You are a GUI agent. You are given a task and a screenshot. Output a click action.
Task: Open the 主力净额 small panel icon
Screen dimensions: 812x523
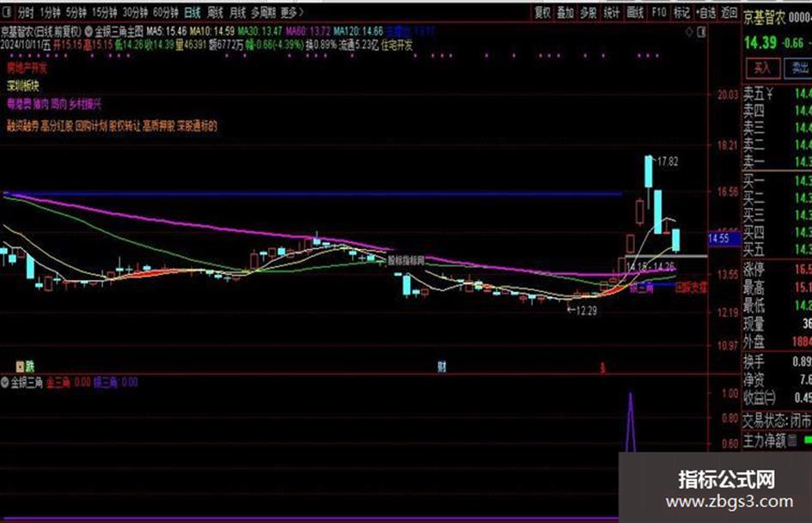point(791,441)
